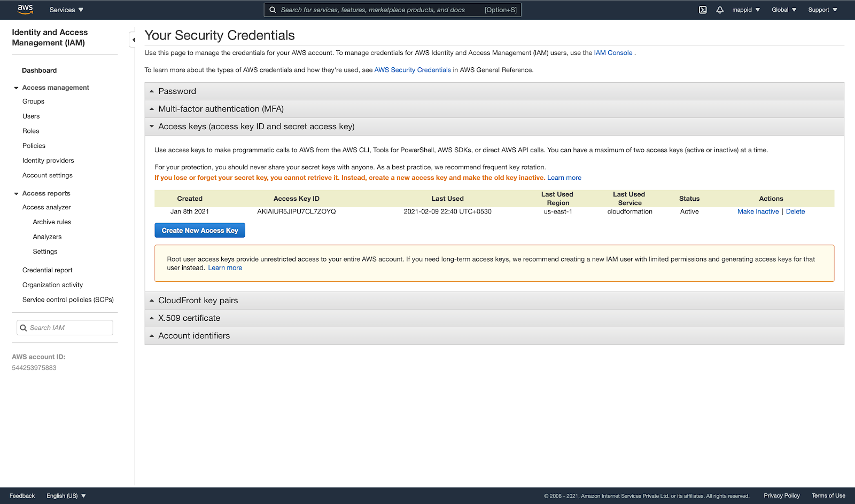Viewport: 855px width, 504px height.
Task: Click the Jan 8th 2021 created date
Action: pyautogui.click(x=190, y=211)
